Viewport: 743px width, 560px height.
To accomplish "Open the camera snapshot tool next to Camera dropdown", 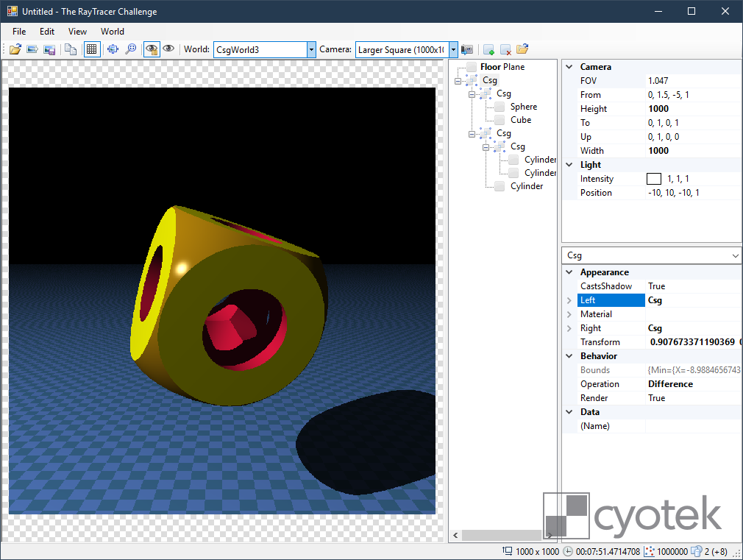I will point(467,49).
